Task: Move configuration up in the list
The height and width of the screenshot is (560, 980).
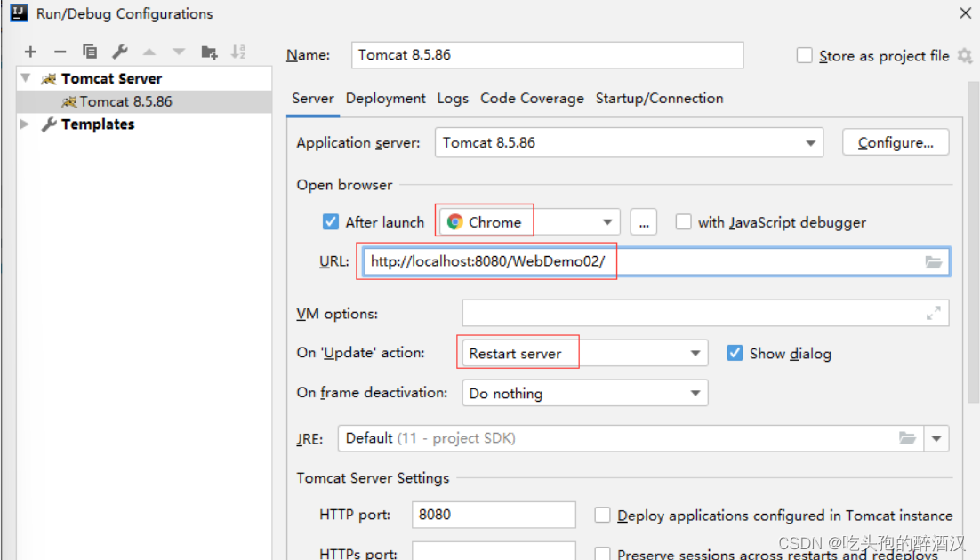Action: tap(149, 51)
